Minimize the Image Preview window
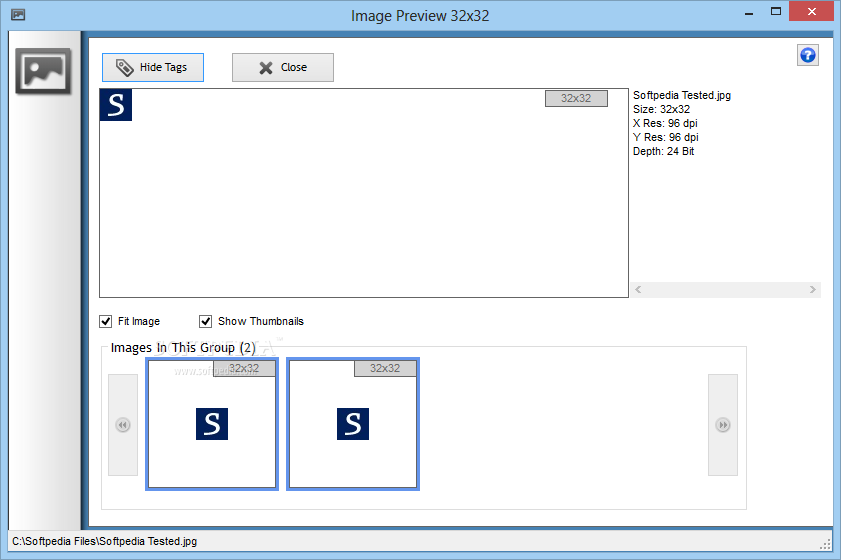The width and height of the screenshot is (841, 560). coord(749,12)
